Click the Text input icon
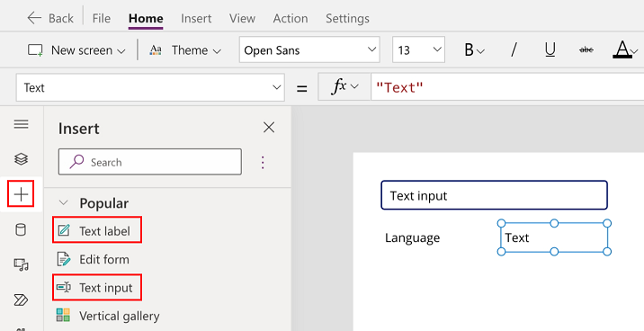The height and width of the screenshot is (331, 644). (x=64, y=287)
